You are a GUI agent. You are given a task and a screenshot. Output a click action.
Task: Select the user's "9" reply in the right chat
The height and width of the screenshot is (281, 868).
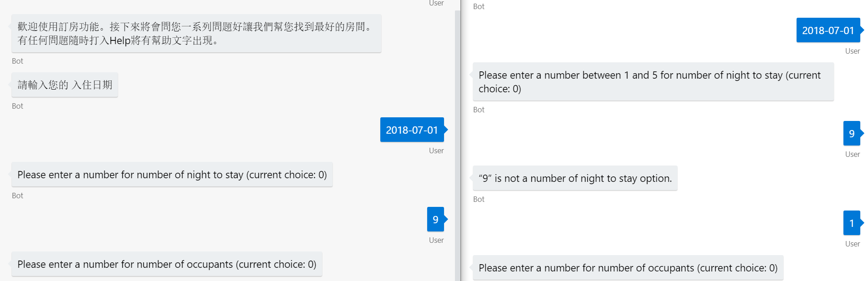pyautogui.click(x=851, y=134)
